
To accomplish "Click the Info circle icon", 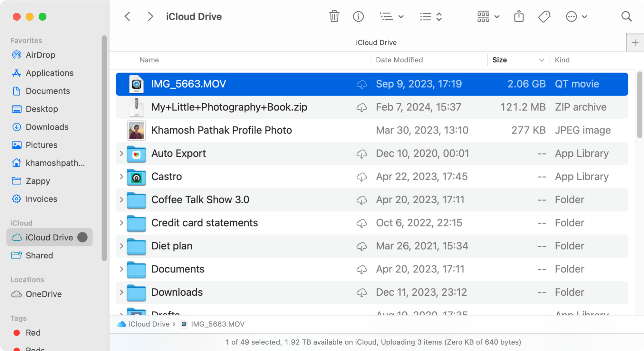I will coord(358,17).
